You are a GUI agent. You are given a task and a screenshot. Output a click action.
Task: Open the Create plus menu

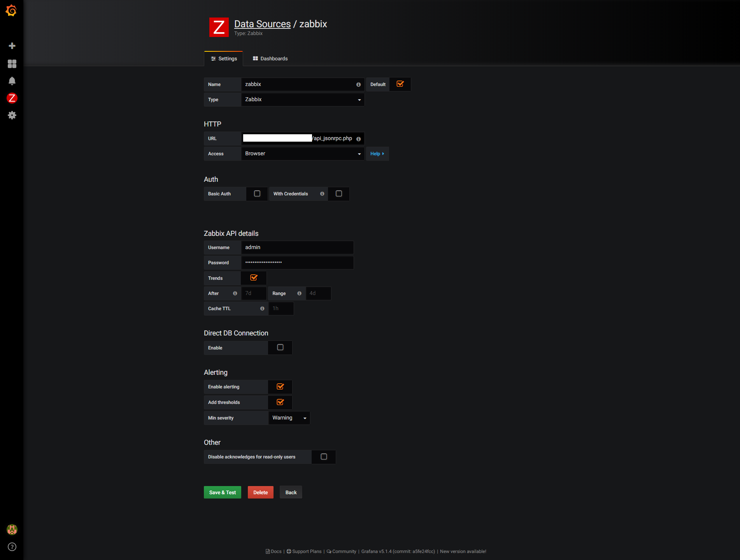[x=12, y=46]
